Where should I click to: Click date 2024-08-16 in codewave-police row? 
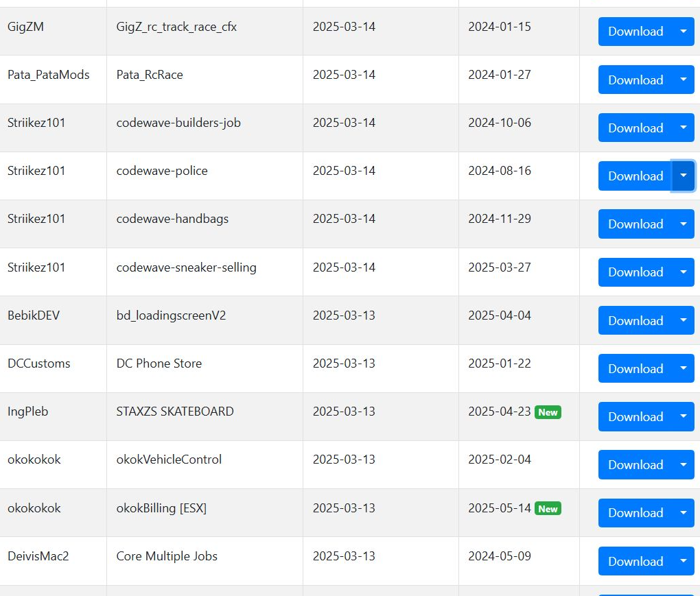tap(500, 171)
